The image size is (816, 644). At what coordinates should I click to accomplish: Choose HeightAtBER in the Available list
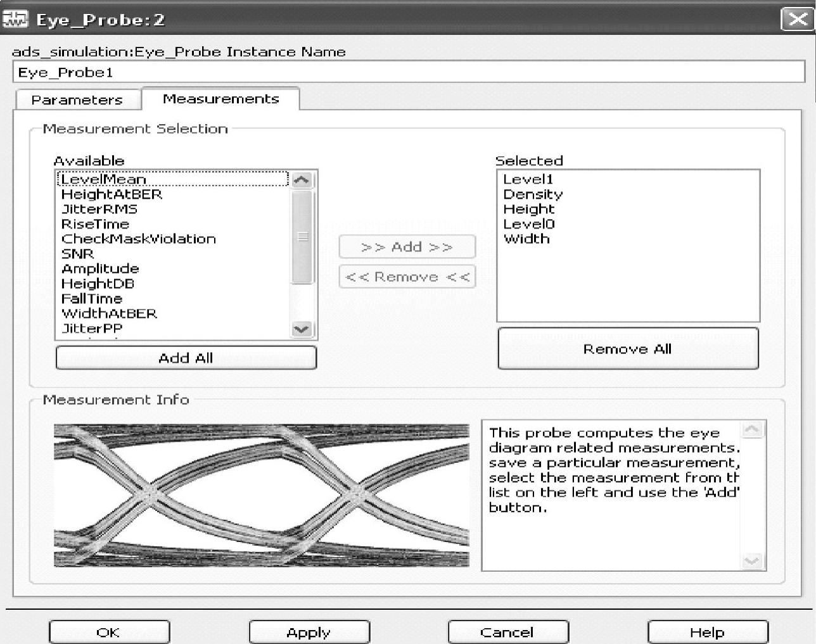coord(112,194)
